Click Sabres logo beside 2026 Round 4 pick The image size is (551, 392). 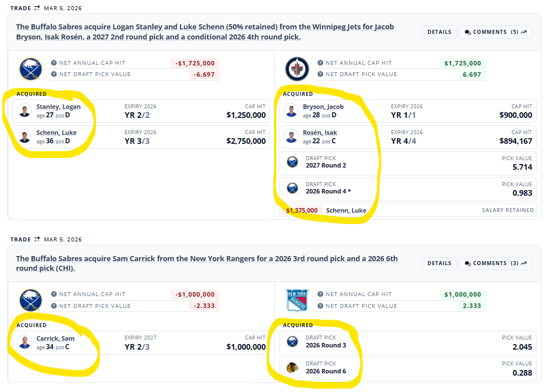point(292,188)
